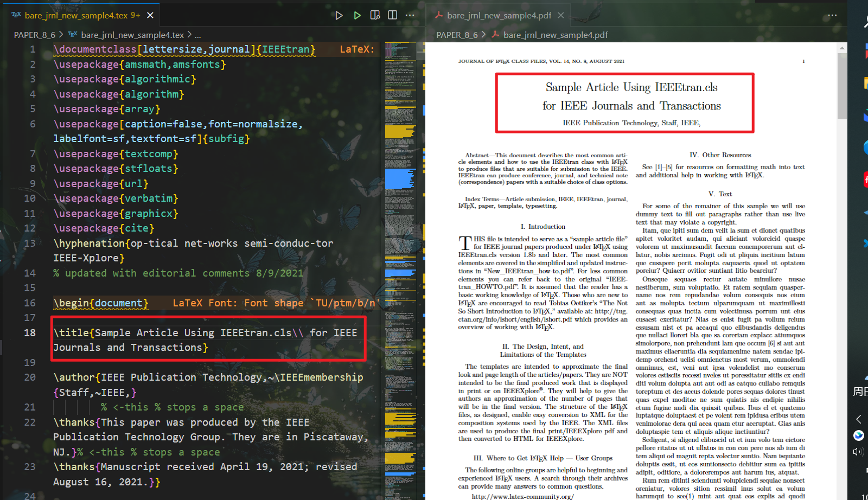868x500 pixels.
Task: Open PAPER_8_6 breadcrumb above the tex editor
Action: (34, 35)
